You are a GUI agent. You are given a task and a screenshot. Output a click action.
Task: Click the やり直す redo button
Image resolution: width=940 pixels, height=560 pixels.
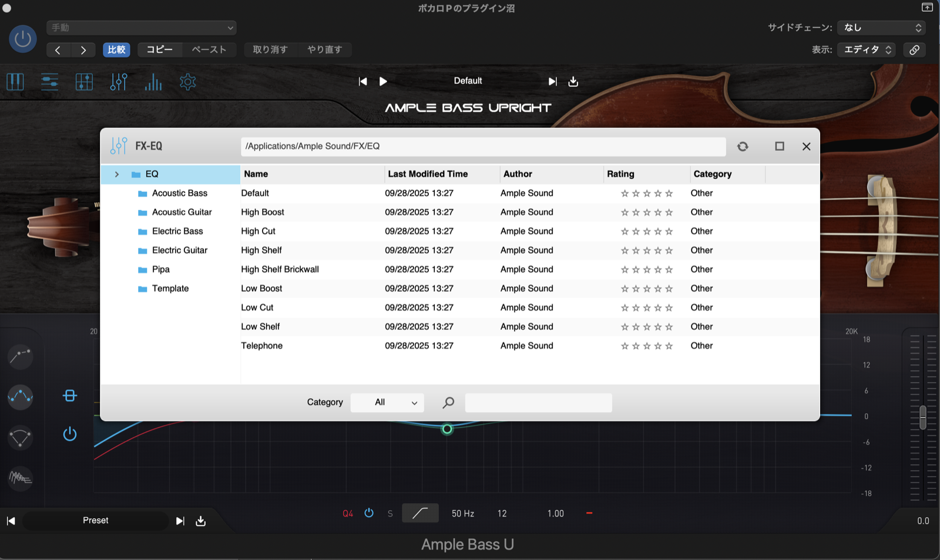tap(324, 50)
